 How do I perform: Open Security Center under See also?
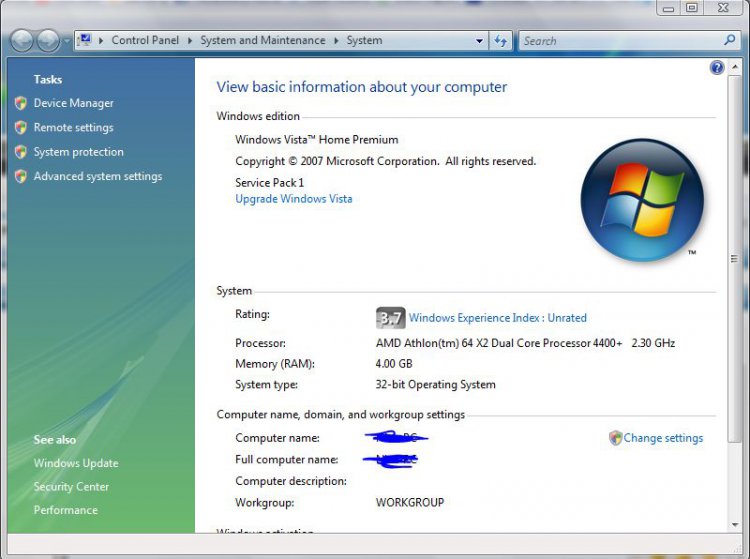[x=71, y=486]
